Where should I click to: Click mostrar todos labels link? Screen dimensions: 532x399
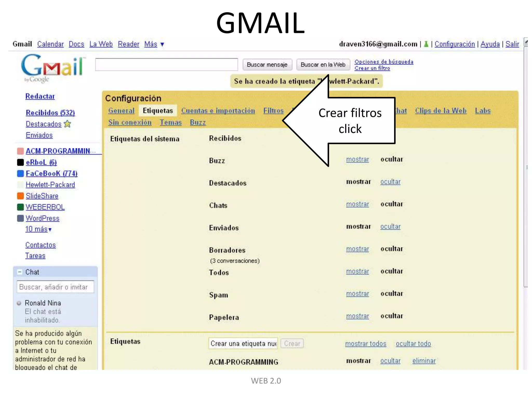coord(366,343)
